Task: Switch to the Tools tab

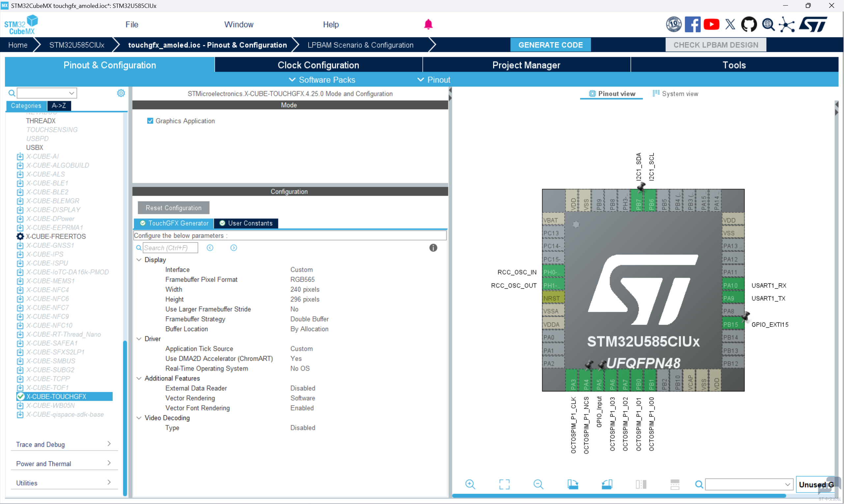Action: click(x=734, y=65)
